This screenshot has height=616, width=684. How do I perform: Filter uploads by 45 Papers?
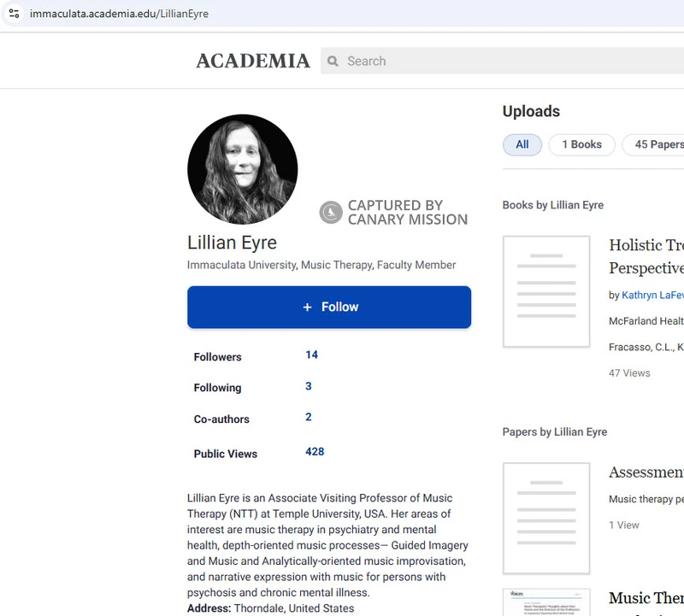[x=654, y=144]
